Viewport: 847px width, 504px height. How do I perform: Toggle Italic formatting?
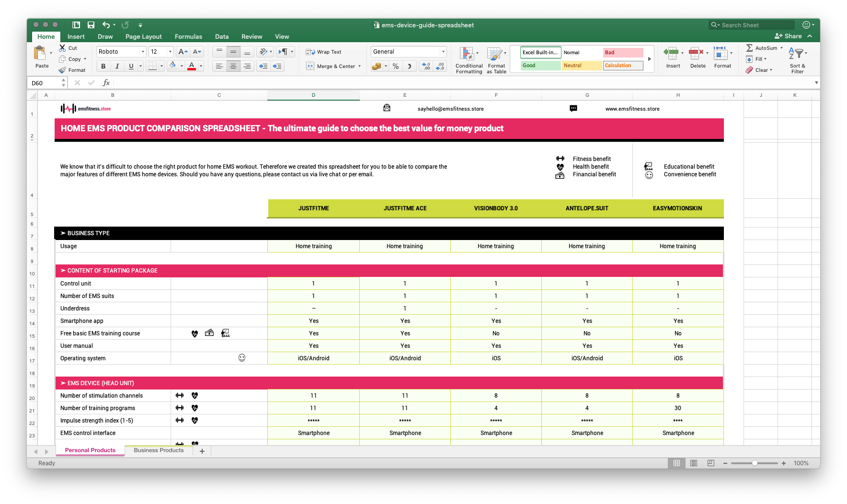117,66
